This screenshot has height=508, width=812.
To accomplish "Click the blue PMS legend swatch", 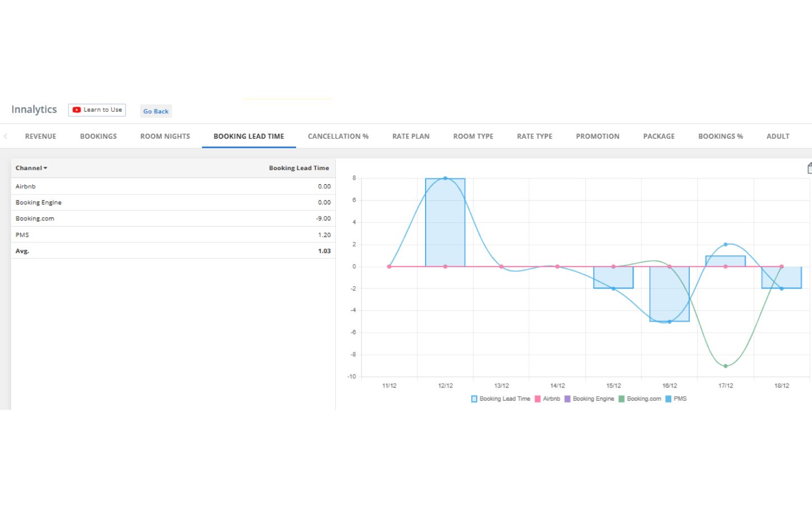I will pyautogui.click(x=668, y=399).
